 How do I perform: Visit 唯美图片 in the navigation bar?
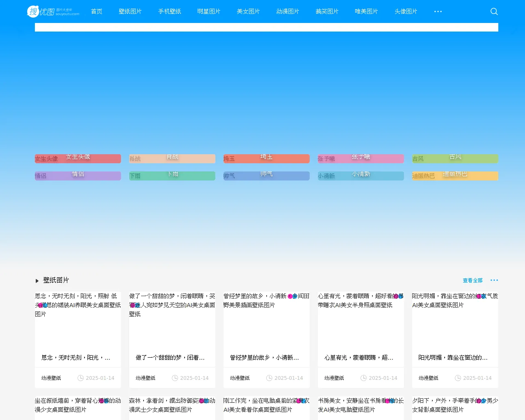(367, 11)
